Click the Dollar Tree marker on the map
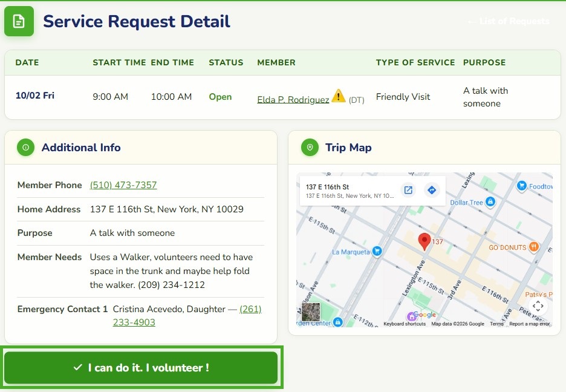This screenshot has width=566, height=392. pyautogui.click(x=490, y=202)
